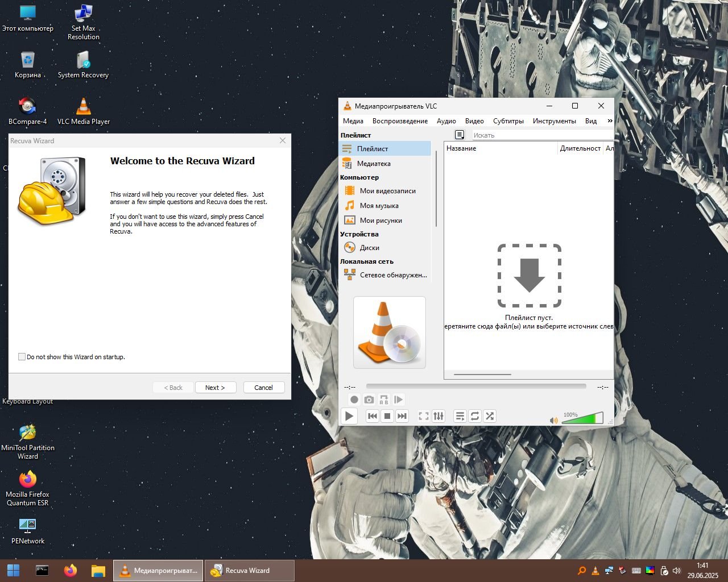Toggle random shuffle playback

click(x=490, y=416)
